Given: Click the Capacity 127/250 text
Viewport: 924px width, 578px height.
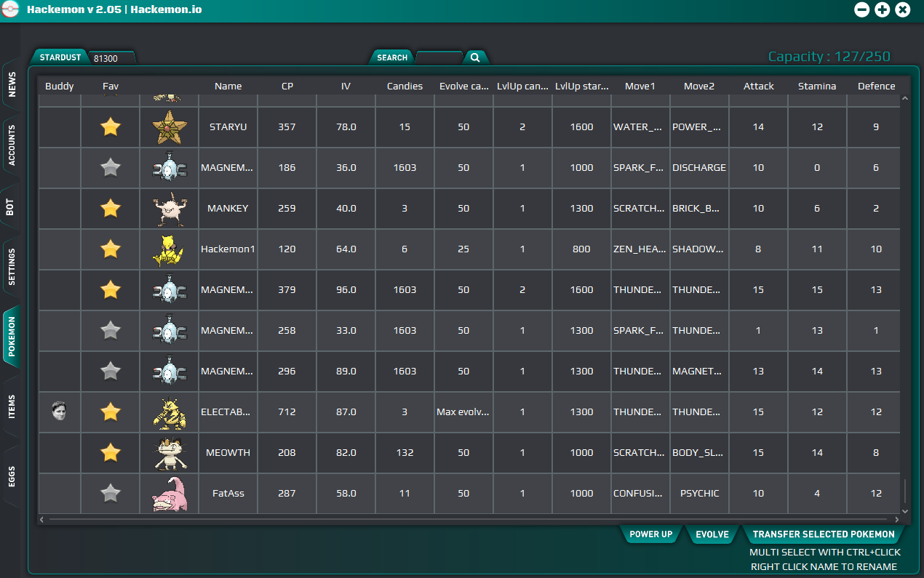Looking at the screenshot, I should [x=829, y=57].
